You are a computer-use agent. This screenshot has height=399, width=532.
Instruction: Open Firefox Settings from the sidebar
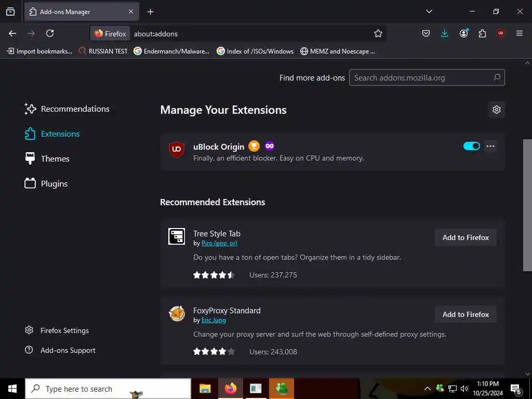[x=57, y=330]
